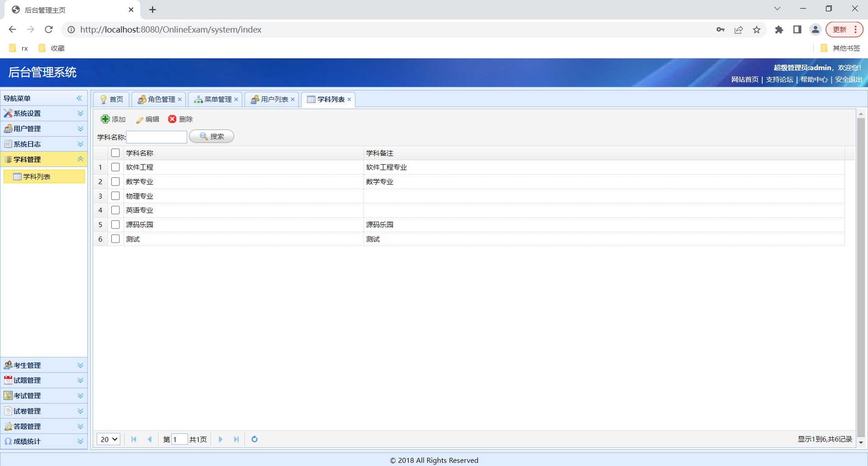Image resolution: width=868 pixels, height=466 pixels.
Task: Go to the last page arrow
Action: point(236,439)
